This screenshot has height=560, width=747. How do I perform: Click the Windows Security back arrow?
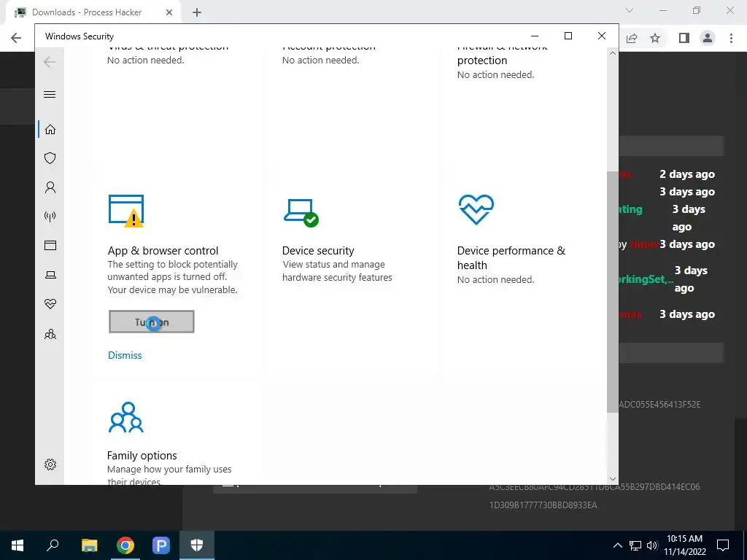(50, 61)
